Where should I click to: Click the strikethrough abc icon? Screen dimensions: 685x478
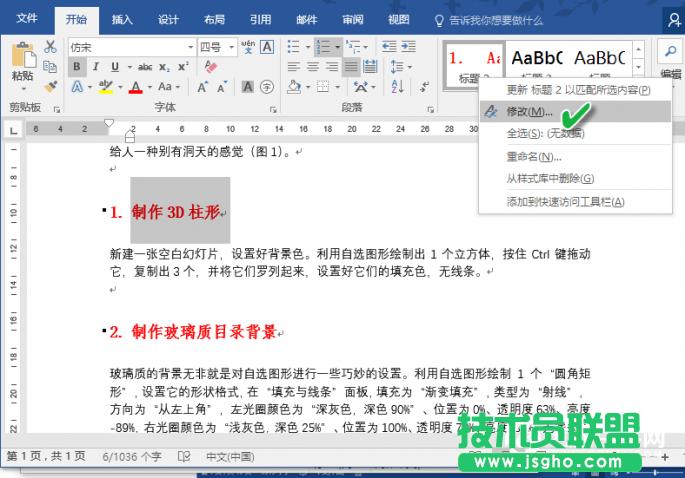point(144,67)
